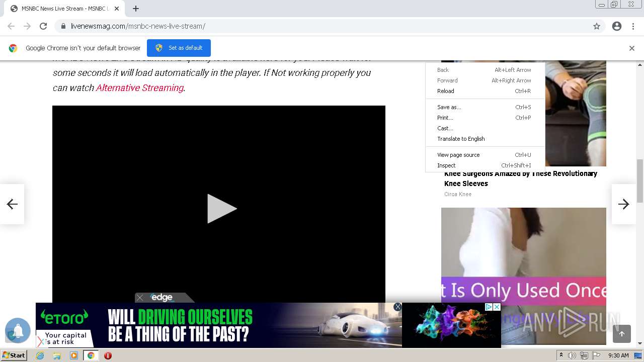Open the network tray icon
644x362 pixels.
[584, 355]
